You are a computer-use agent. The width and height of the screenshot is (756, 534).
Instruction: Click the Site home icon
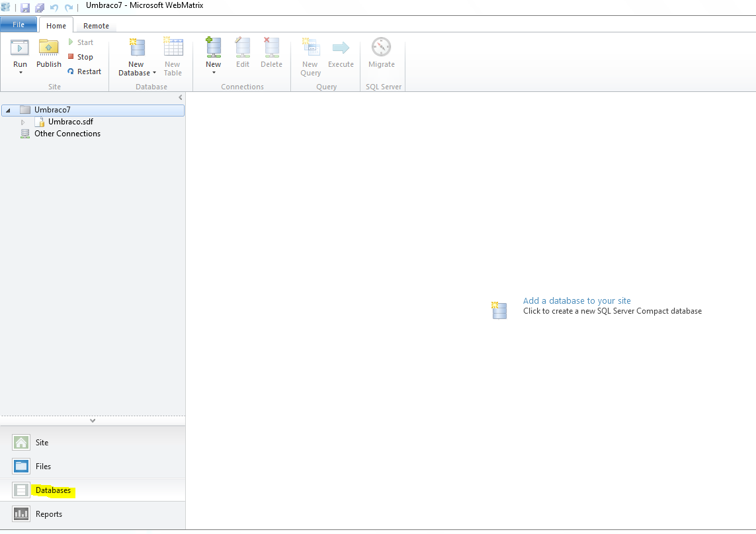point(21,442)
